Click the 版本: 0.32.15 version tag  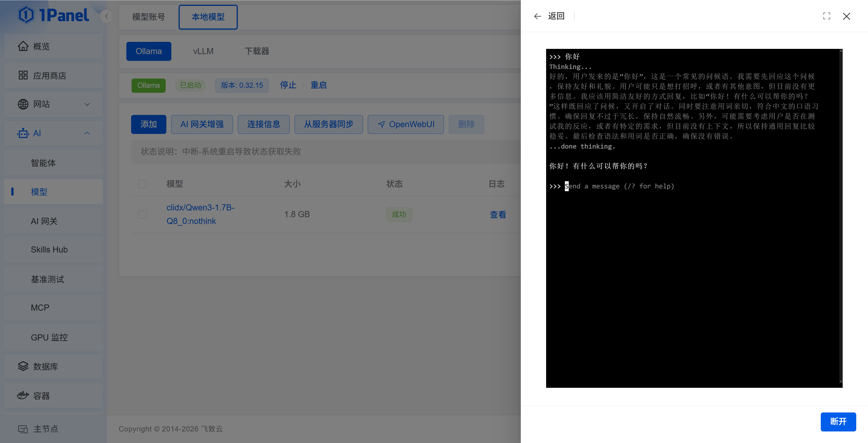tap(242, 85)
